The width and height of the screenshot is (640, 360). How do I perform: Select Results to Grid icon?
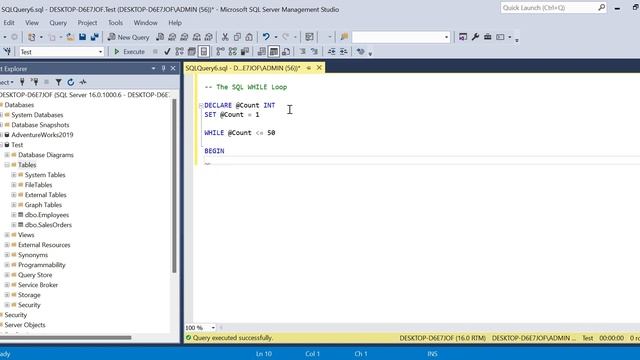274,52
